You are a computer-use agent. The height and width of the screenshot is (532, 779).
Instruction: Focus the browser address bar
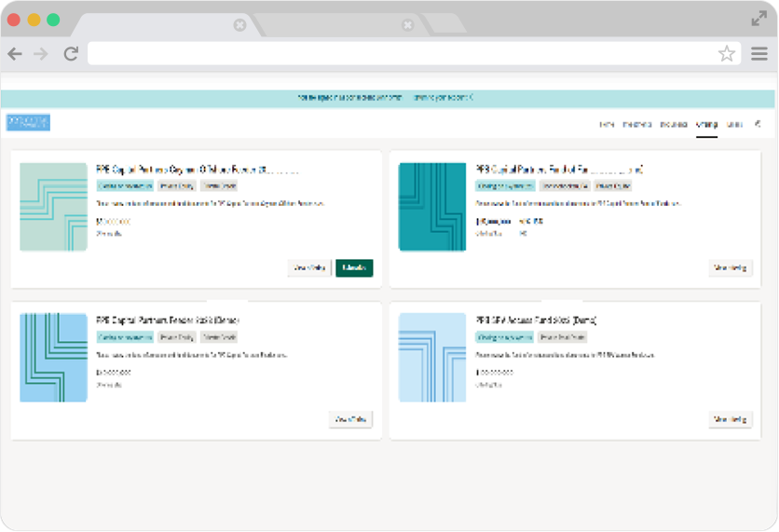(x=403, y=54)
